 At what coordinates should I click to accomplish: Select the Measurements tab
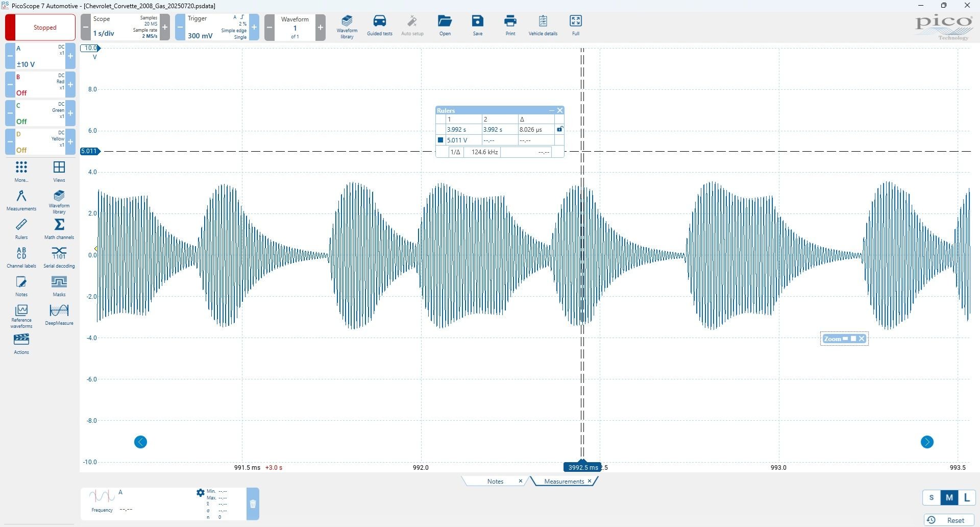[564, 481]
